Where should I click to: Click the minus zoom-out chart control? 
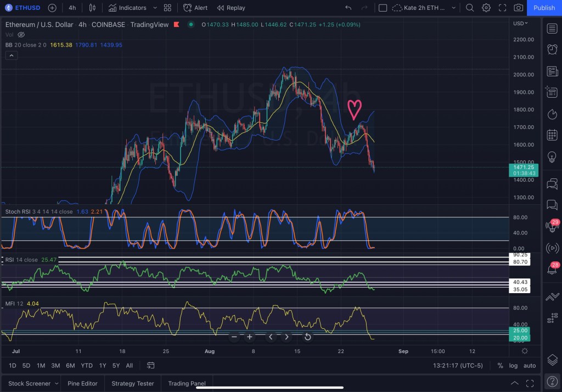pos(234,337)
